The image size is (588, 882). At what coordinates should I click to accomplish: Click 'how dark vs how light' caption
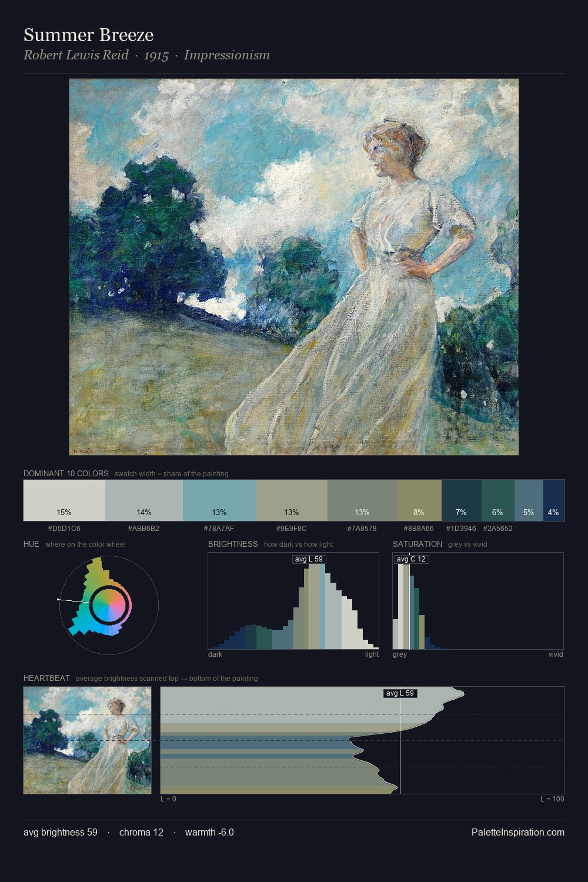coord(299,544)
